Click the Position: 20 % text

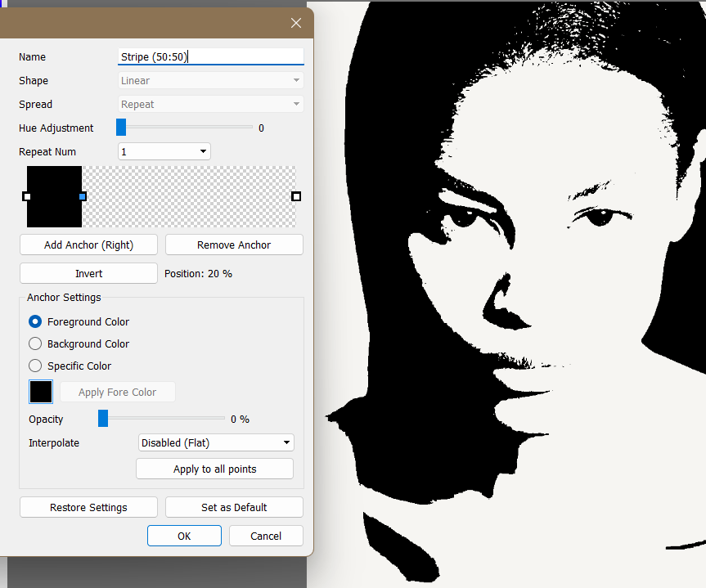(198, 274)
